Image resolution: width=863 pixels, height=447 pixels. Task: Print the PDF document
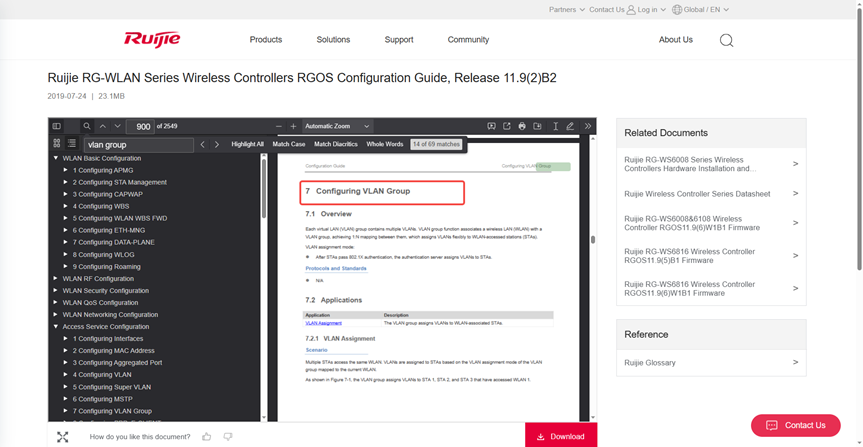[522, 126]
